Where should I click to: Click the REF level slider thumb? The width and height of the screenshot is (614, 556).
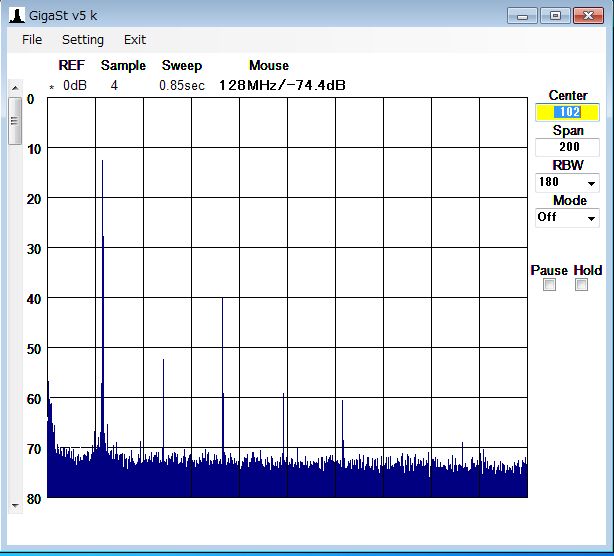(x=15, y=121)
